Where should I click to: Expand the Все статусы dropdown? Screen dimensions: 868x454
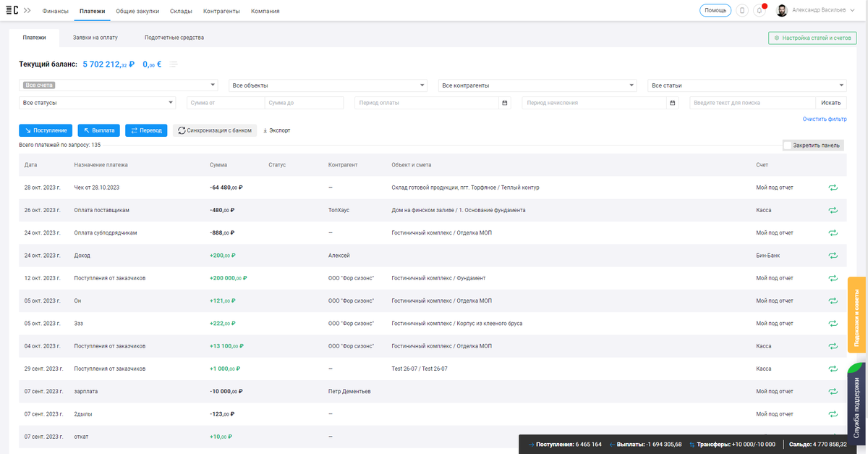pyautogui.click(x=97, y=103)
